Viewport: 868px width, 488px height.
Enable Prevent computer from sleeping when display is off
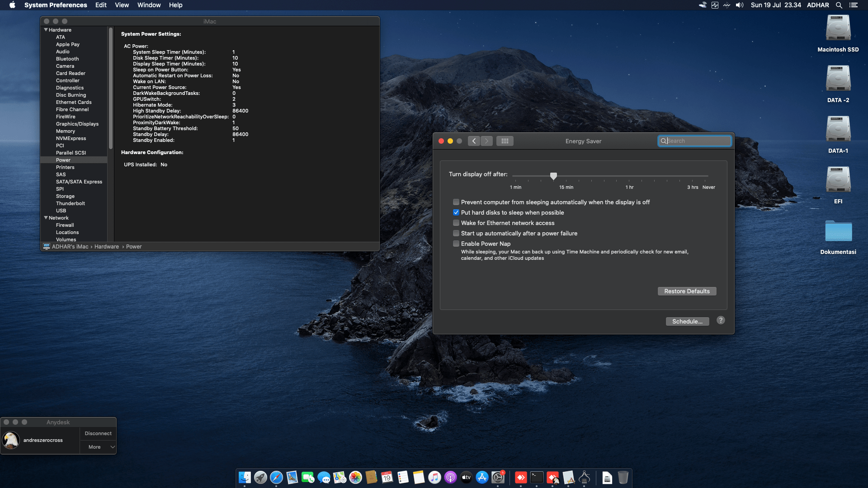point(456,202)
